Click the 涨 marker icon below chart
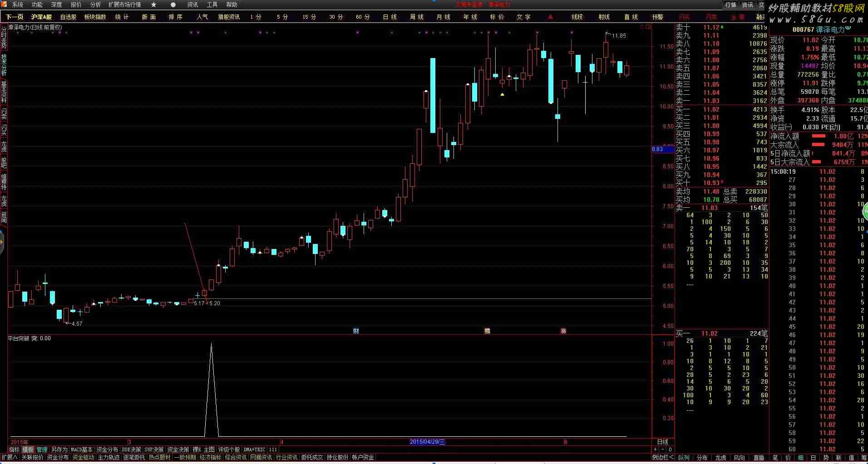 coord(563,331)
